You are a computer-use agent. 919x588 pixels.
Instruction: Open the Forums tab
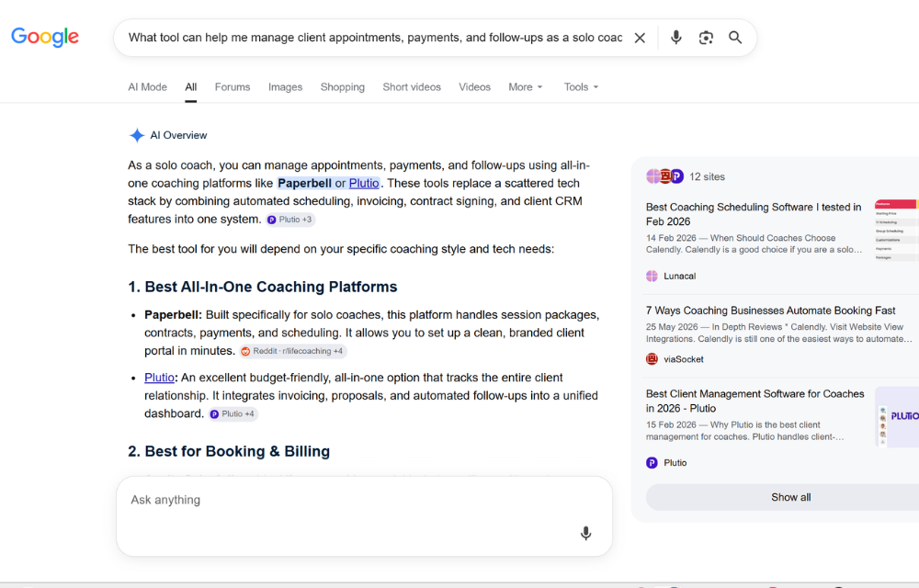pos(233,87)
